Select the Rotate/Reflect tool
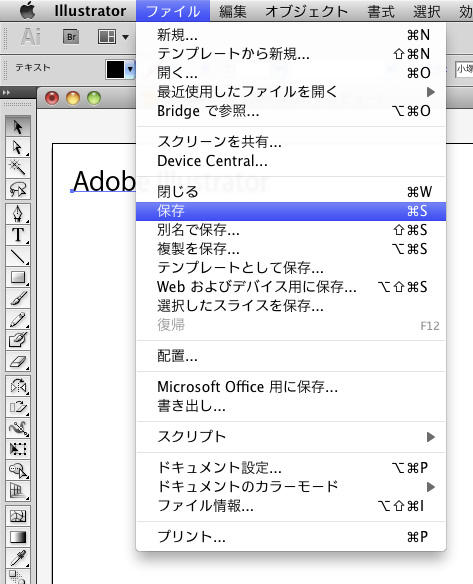 coord(18,386)
